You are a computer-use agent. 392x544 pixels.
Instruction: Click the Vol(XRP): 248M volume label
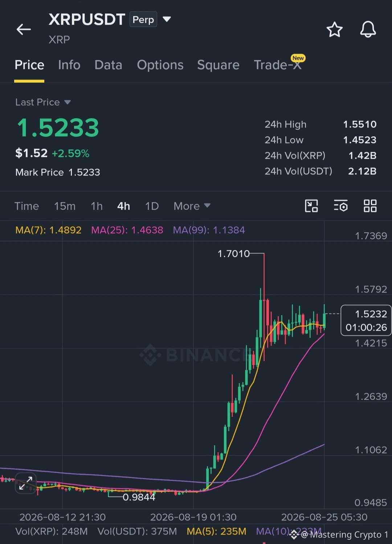coord(52,531)
